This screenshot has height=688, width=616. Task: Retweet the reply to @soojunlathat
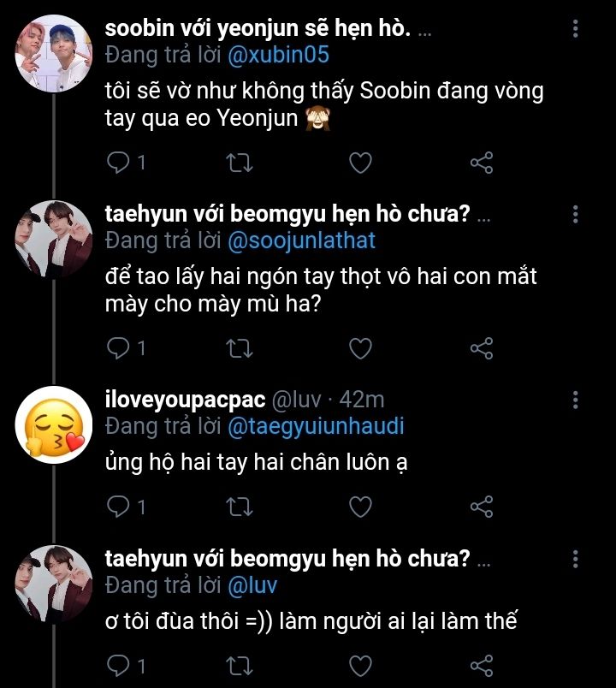[240, 347]
